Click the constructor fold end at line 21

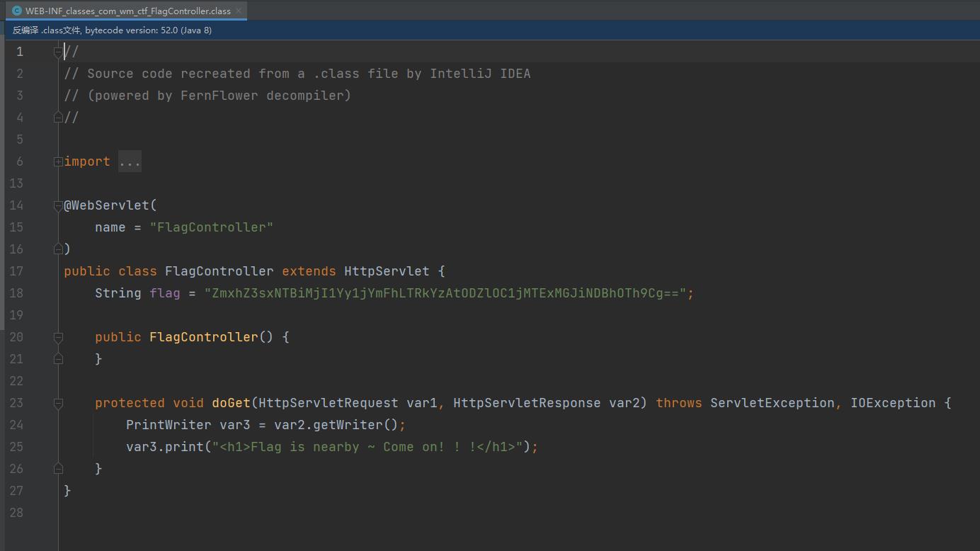pos(59,359)
